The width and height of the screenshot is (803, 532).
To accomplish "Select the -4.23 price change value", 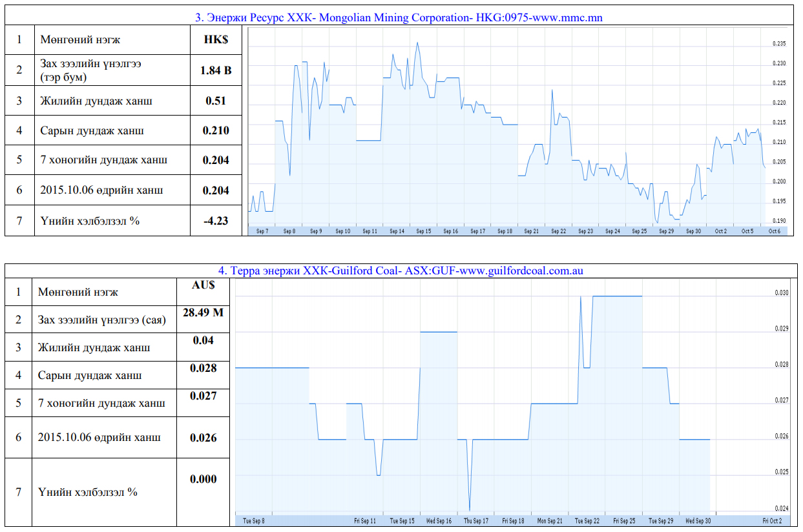I will tap(216, 221).
